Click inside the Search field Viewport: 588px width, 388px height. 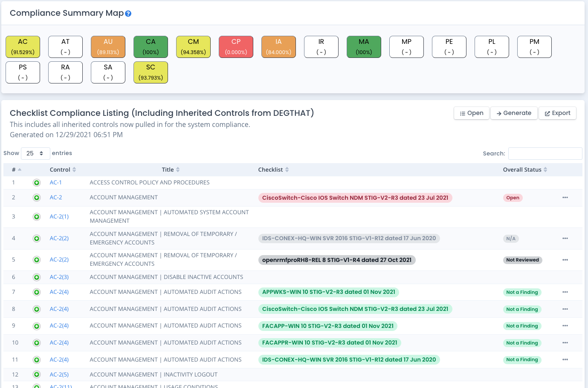(545, 153)
